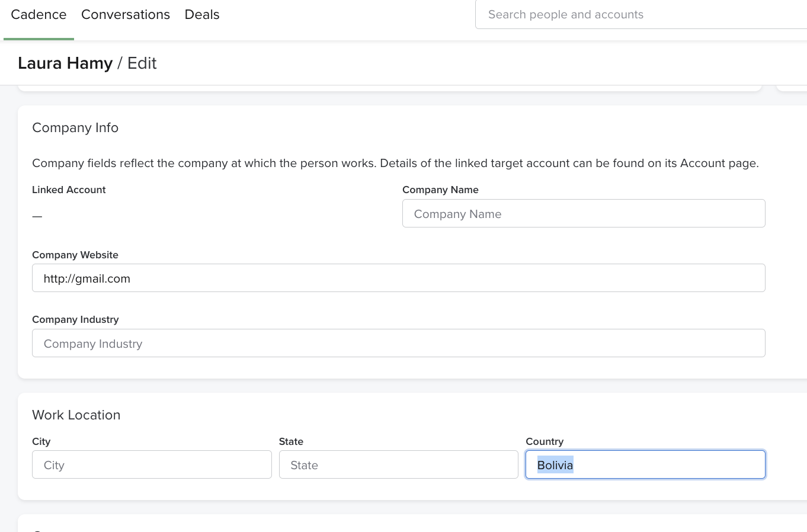Image resolution: width=807 pixels, height=532 pixels.
Task: Select the Edit breadcrumb segment
Action: 142,63
